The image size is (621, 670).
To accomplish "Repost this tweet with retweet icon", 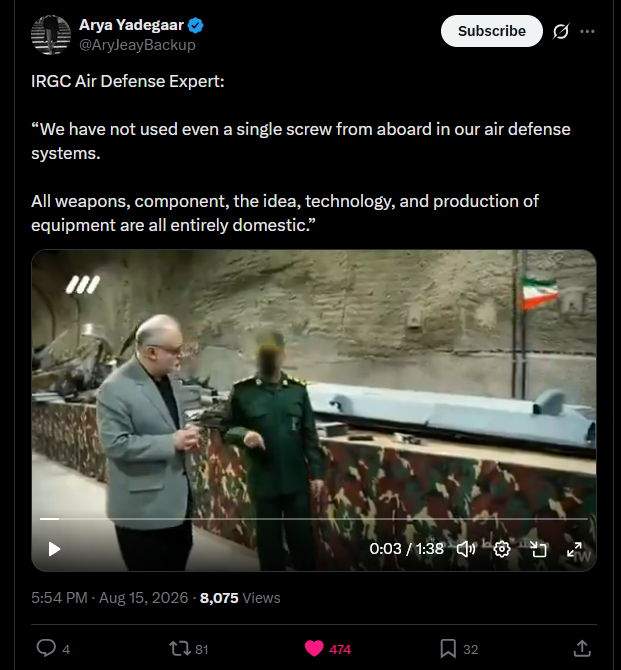I will [179, 649].
